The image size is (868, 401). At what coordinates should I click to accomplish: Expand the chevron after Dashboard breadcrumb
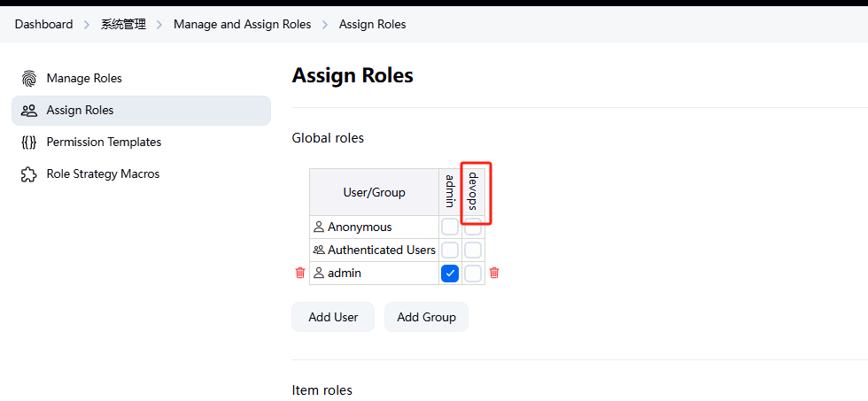87,25
